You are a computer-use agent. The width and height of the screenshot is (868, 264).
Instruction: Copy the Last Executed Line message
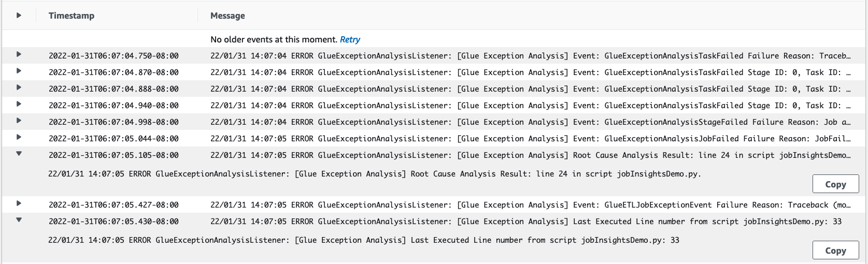click(835, 251)
